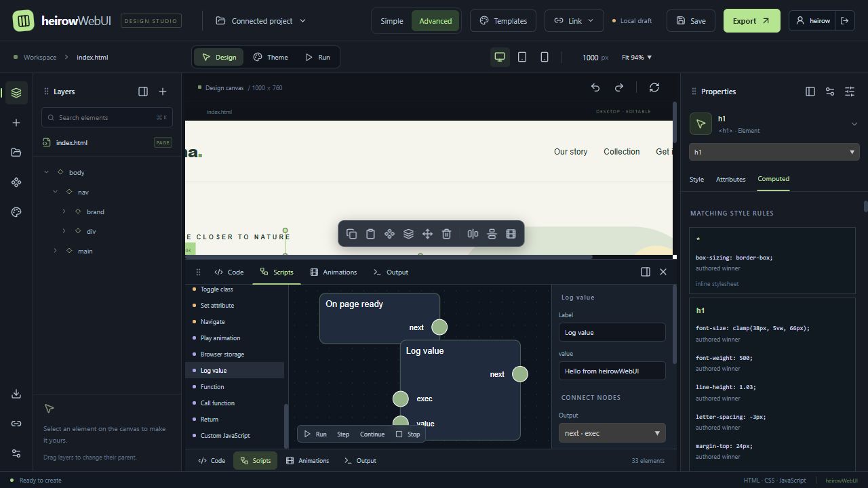This screenshot has width=868, height=488.
Task: Collapse the body tree node
Action: point(47,172)
